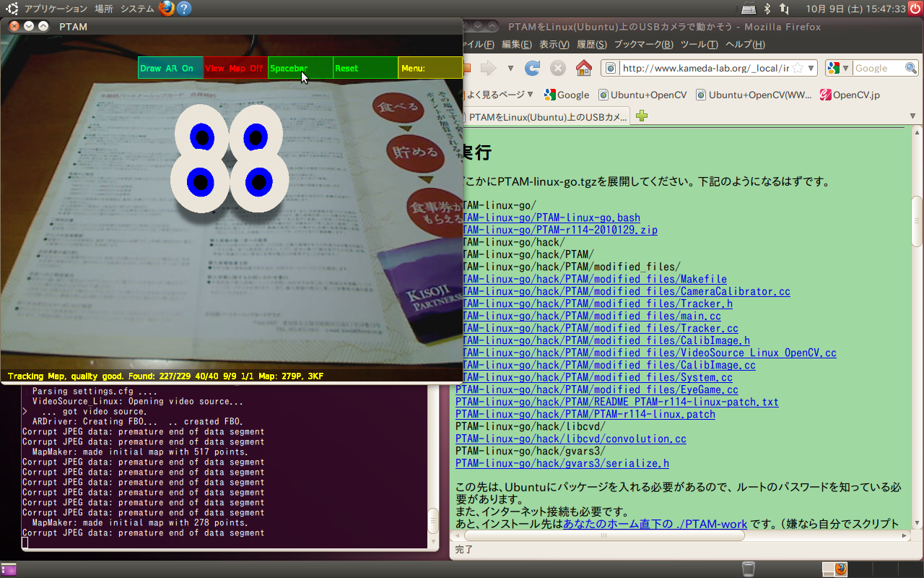Click the Reset button in PTAM
This screenshot has height=578, width=924.
[365, 68]
